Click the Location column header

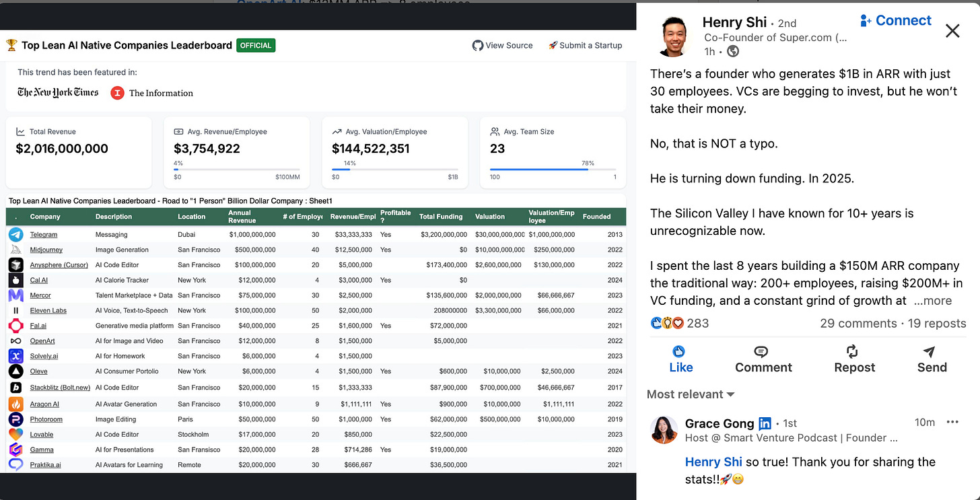pos(192,217)
